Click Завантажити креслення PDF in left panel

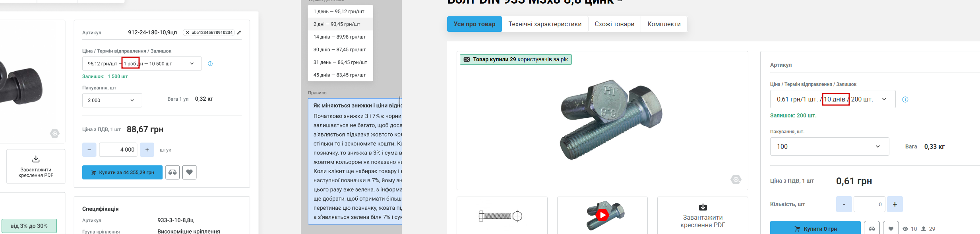(36, 166)
